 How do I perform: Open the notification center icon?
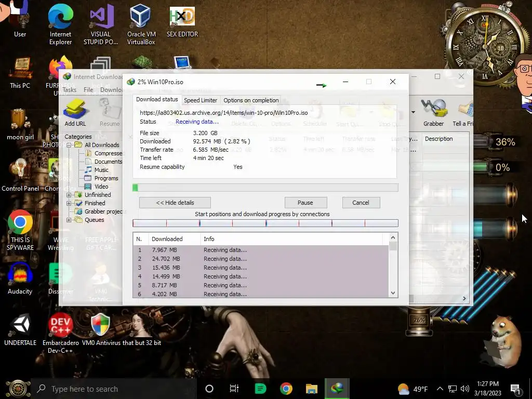(x=516, y=389)
